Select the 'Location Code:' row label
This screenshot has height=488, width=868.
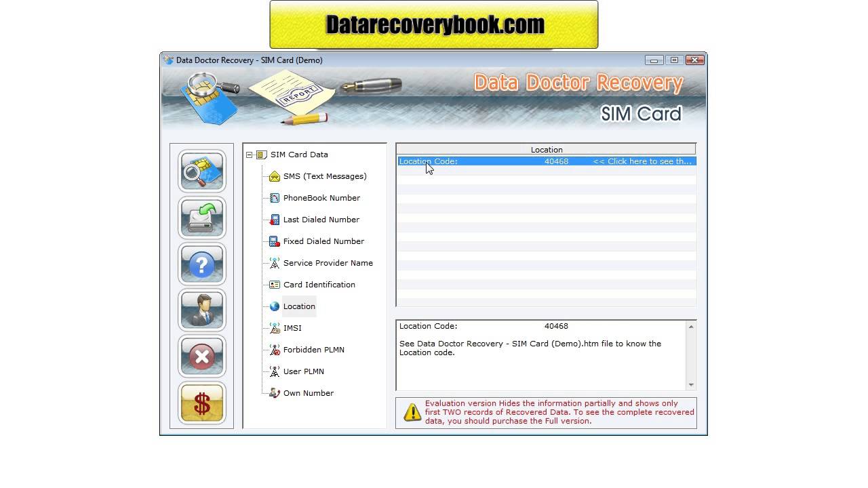point(429,161)
